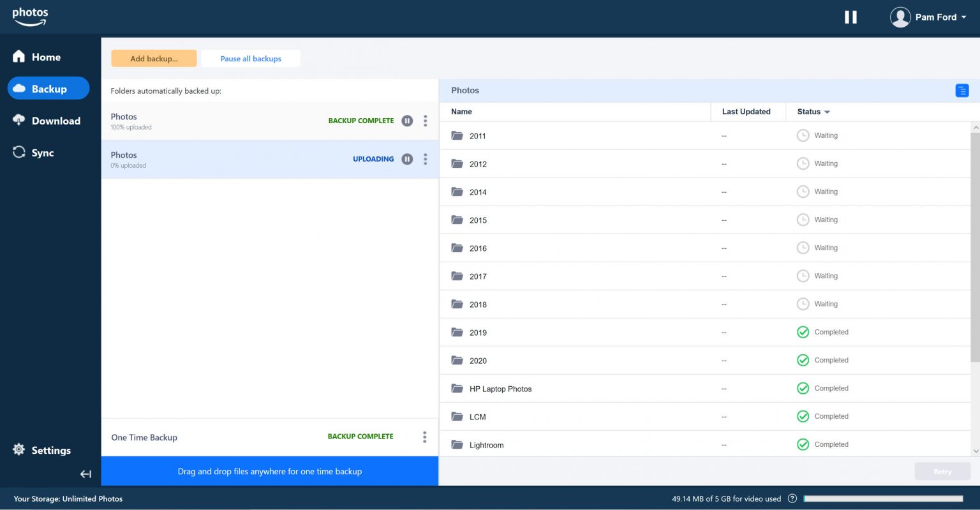Image resolution: width=980 pixels, height=510 pixels.
Task: Open One Time Backup more options menu
Action: pyautogui.click(x=424, y=437)
